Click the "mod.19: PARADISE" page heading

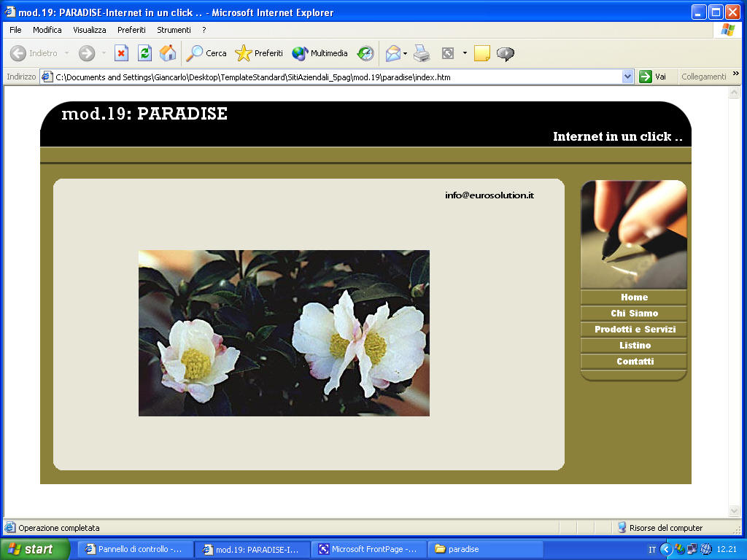144,114
